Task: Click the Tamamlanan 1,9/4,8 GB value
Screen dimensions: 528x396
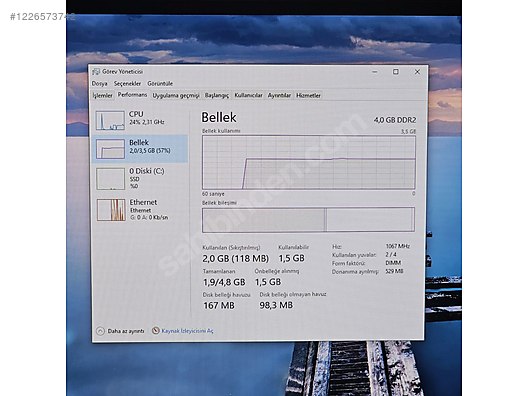Action: click(x=224, y=282)
